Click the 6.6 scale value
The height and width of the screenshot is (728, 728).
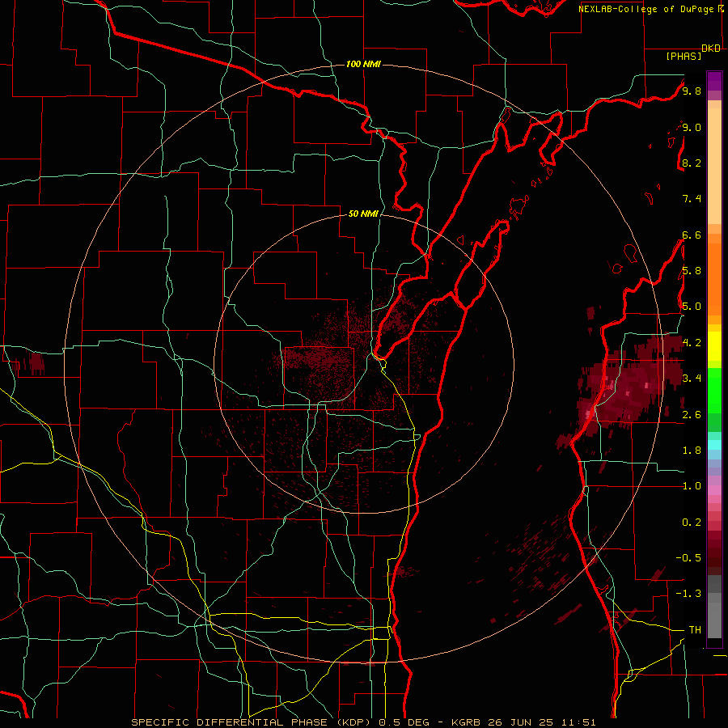click(692, 235)
